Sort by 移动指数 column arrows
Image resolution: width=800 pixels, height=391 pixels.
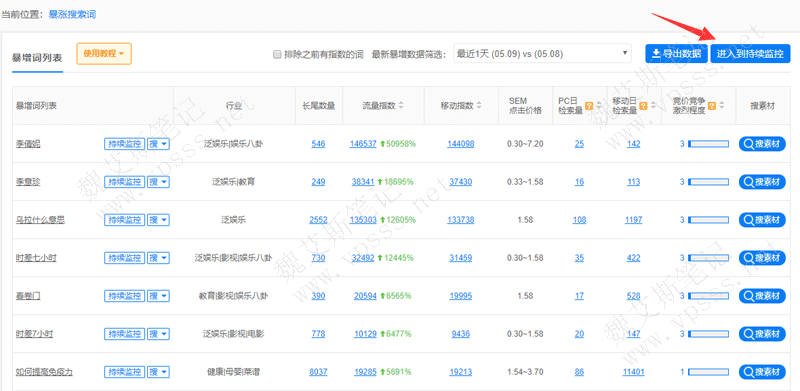pyautogui.click(x=479, y=106)
